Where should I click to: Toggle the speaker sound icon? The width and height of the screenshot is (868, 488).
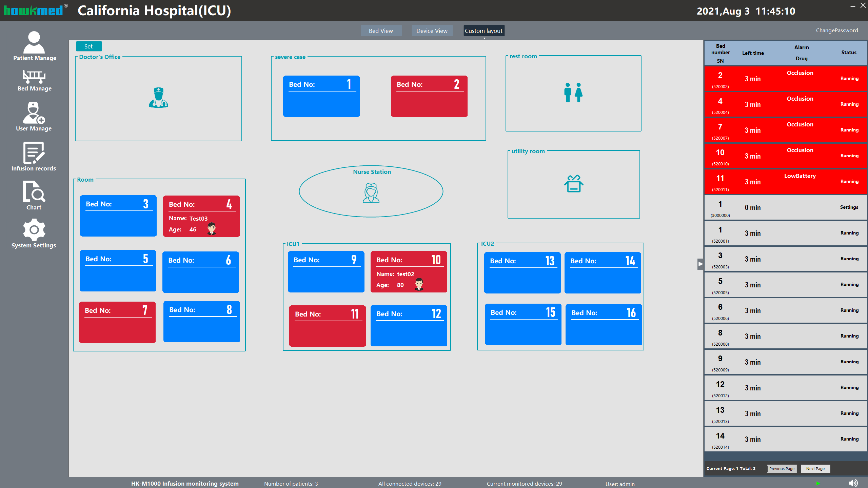click(853, 483)
